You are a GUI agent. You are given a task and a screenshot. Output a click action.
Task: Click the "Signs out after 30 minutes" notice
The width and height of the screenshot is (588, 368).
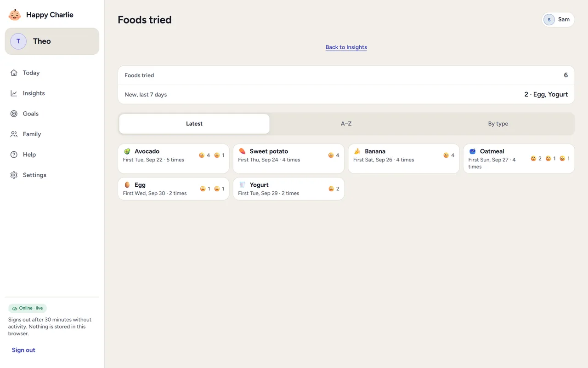point(50,327)
